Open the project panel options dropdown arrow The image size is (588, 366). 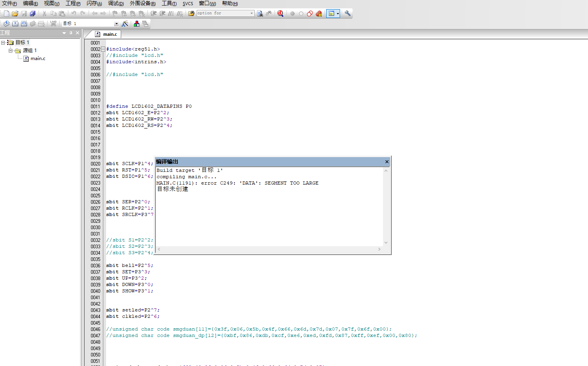tap(64, 33)
